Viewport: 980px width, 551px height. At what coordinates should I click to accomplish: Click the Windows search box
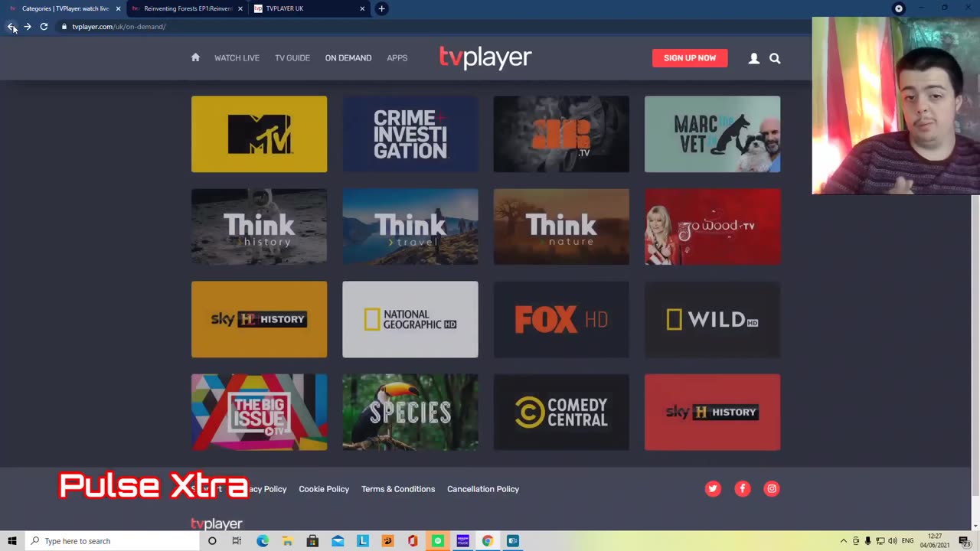pos(111,541)
